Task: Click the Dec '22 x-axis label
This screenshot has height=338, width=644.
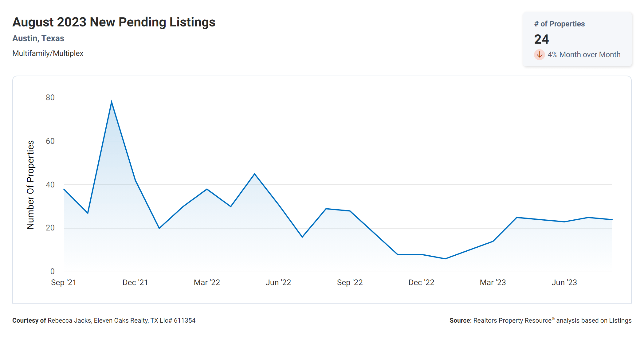Action: [421, 282]
